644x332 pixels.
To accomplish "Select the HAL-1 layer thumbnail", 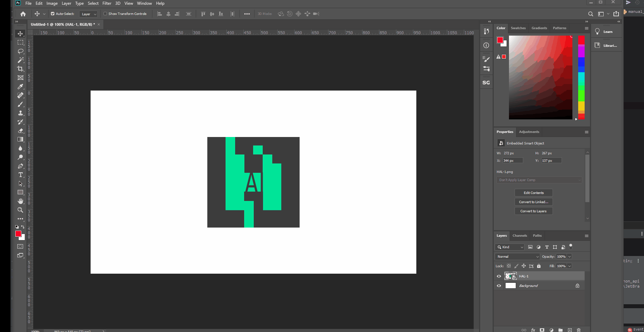I will tap(511, 276).
